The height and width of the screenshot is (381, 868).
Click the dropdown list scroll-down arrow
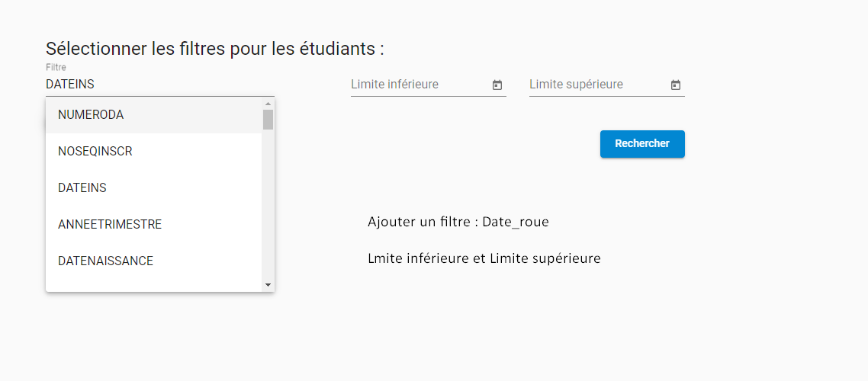[x=268, y=285]
